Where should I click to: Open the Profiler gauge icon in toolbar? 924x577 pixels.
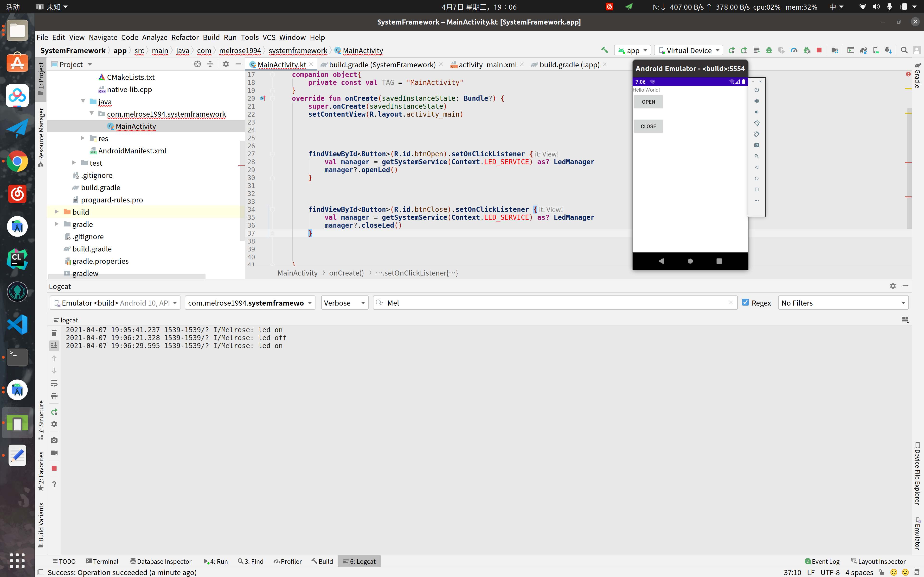pyautogui.click(x=794, y=50)
